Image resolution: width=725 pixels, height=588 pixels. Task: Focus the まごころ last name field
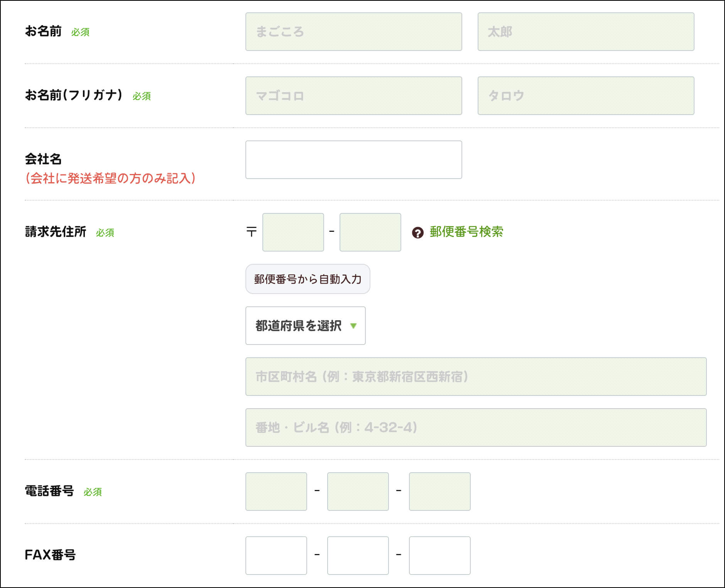click(x=353, y=32)
